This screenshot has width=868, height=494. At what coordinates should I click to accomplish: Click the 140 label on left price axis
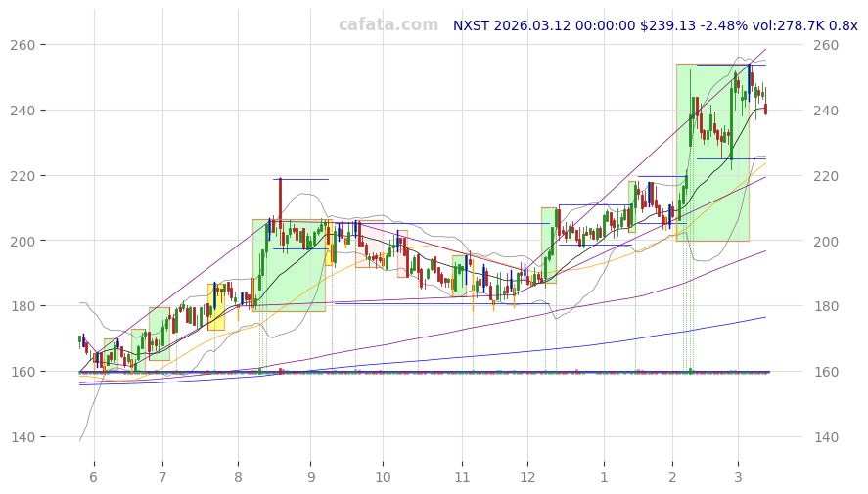(x=49, y=437)
